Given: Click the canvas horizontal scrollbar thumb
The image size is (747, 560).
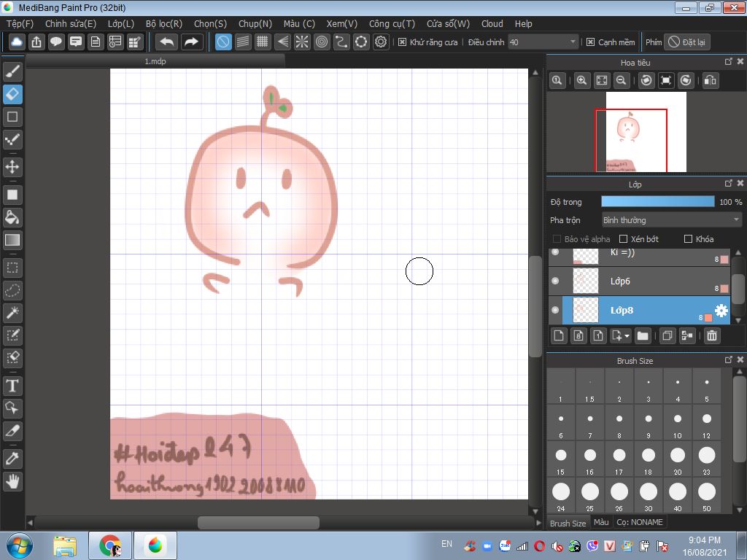Looking at the screenshot, I should pos(259,522).
